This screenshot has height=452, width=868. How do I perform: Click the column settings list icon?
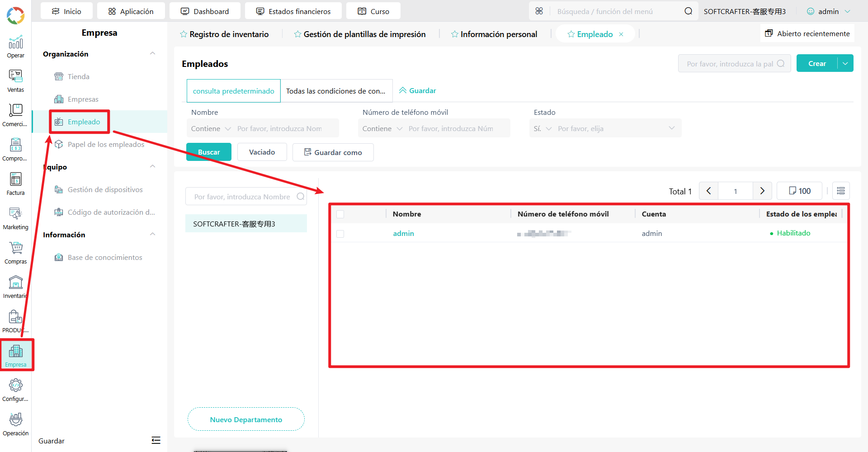[841, 191]
